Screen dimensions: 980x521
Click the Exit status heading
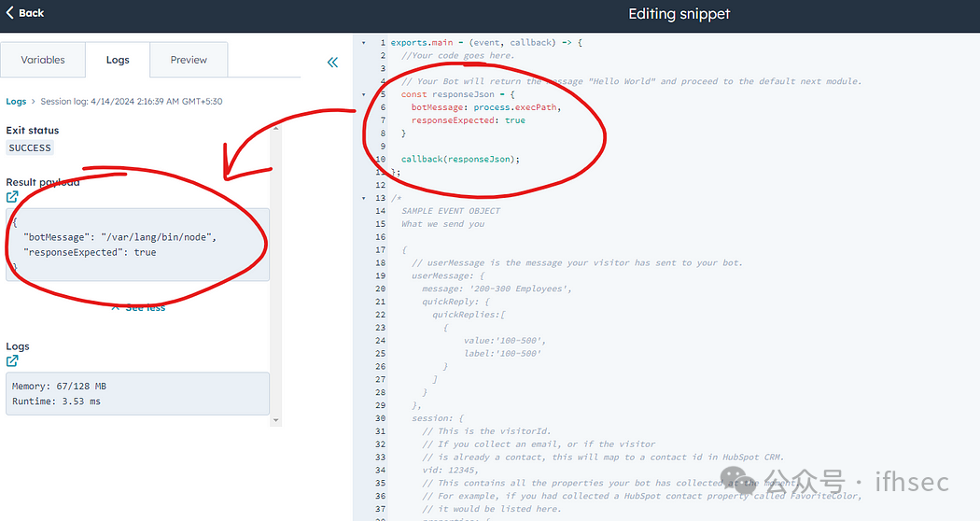[x=33, y=130]
